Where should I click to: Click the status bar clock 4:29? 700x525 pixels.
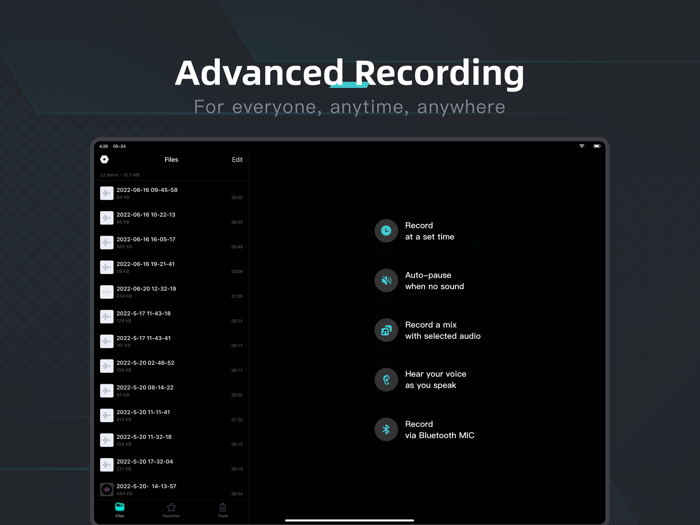pos(104,146)
